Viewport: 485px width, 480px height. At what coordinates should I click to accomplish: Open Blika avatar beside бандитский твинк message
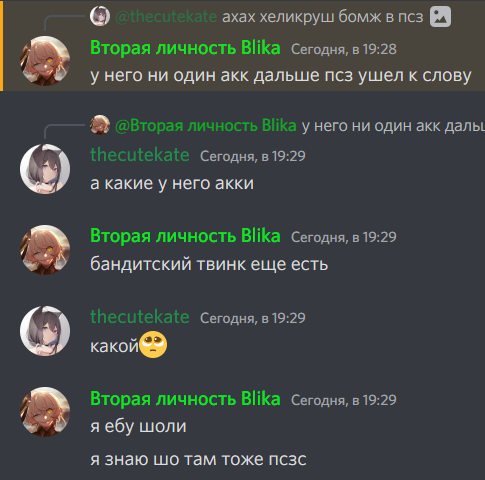(45, 250)
